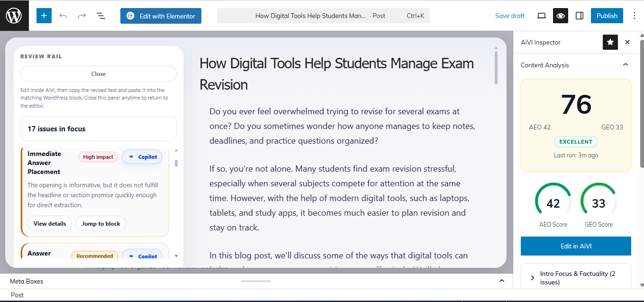Open the command palette post title bar
644x302 pixels.
click(323, 16)
